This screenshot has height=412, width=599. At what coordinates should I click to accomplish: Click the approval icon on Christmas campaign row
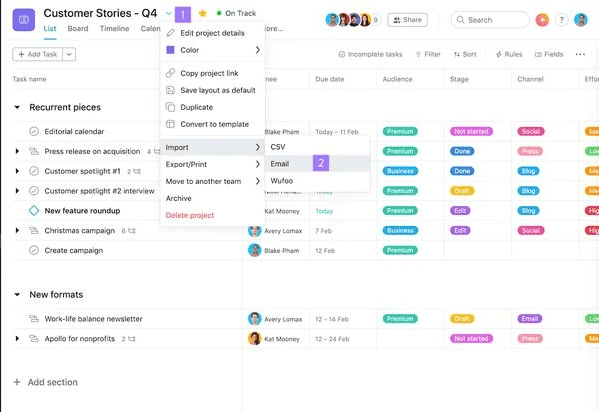click(34, 230)
